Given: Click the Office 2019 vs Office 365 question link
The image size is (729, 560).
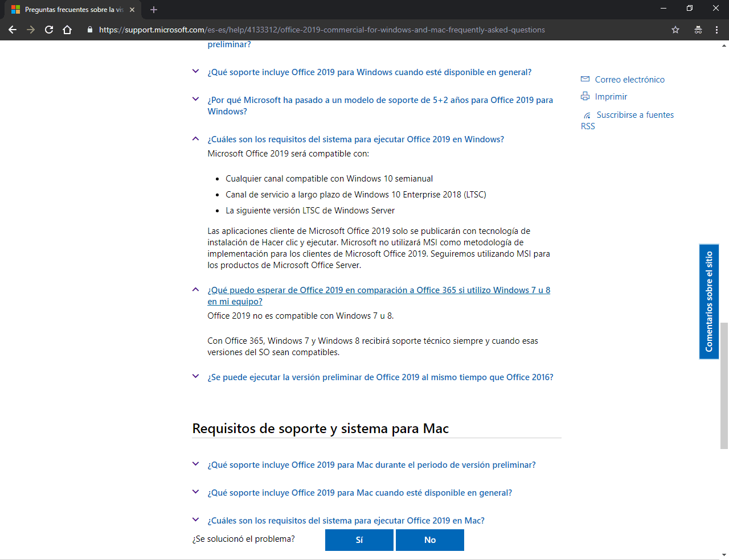Looking at the screenshot, I should 379,296.
